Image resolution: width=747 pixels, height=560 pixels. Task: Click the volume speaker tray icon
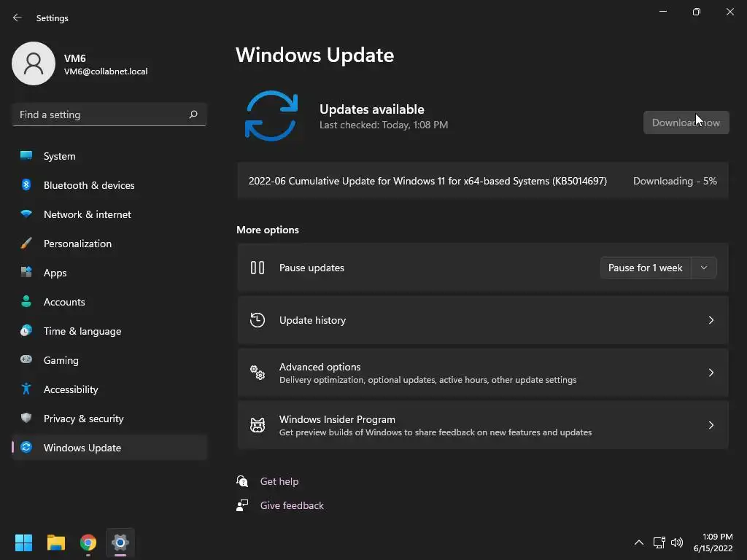(x=677, y=542)
